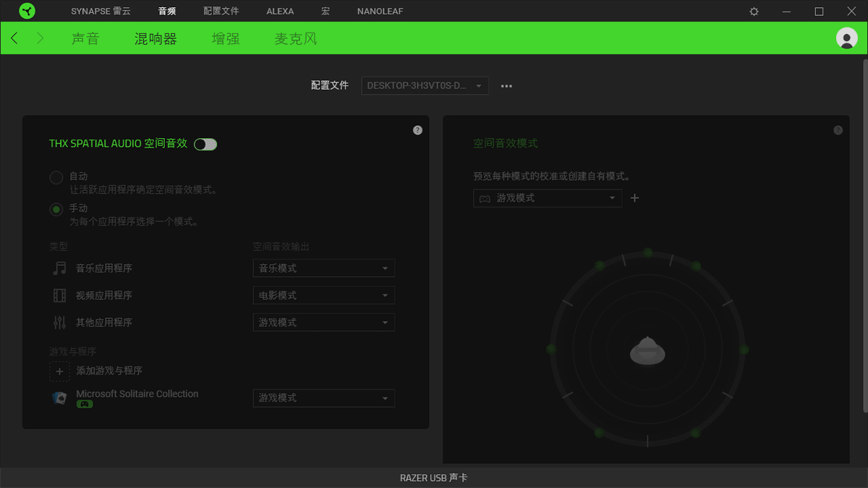868x488 pixels.
Task: Open the three-dot profile options menu
Action: tap(506, 86)
